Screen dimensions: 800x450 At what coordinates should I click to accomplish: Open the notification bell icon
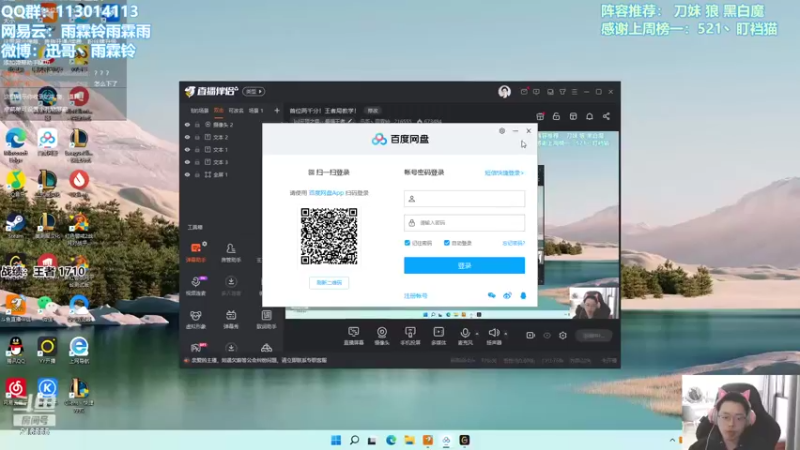click(589, 116)
